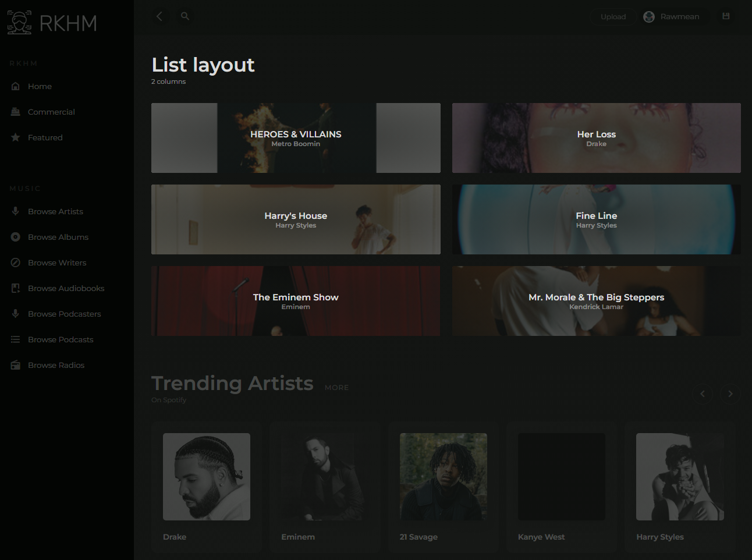Screen dimensions: 752x560
Task: Open the HEROES & VILLAINS album card
Action: pyautogui.click(x=296, y=138)
